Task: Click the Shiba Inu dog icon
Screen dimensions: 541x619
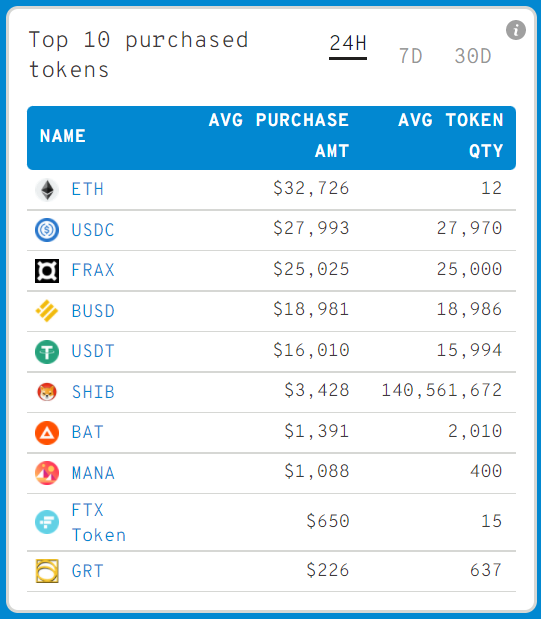Action: [47, 392]
